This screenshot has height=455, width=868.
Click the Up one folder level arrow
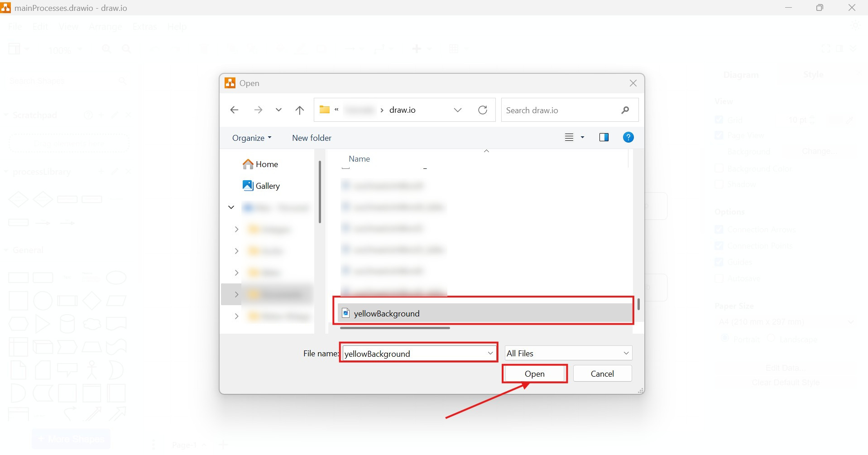[300, 110]
